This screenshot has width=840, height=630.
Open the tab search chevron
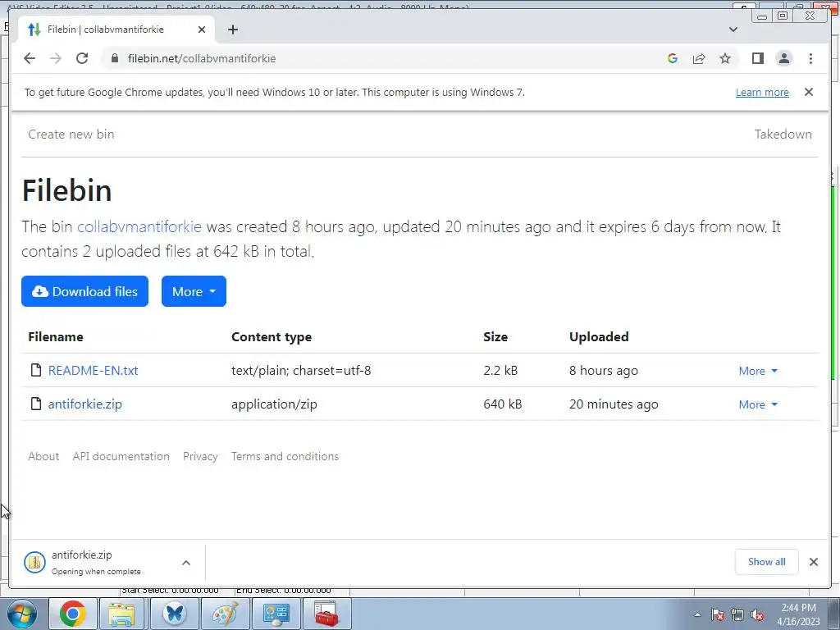tap(733, 30)
